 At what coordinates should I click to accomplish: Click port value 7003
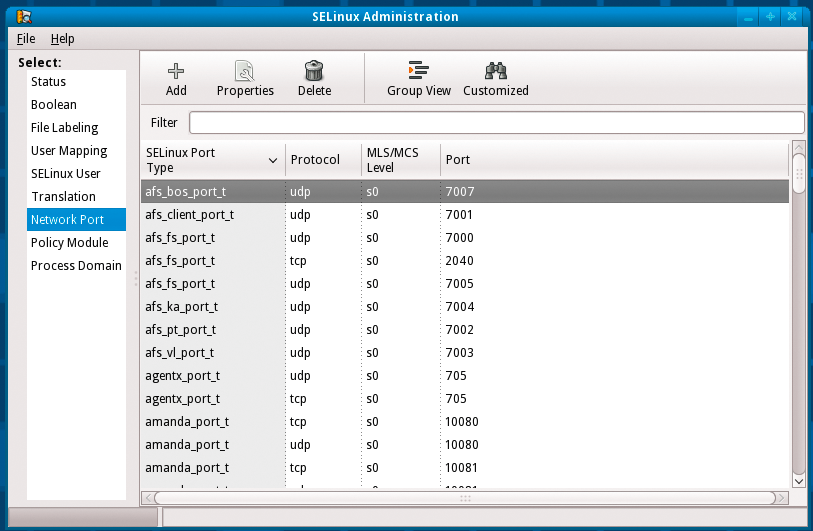coord(459,352)
